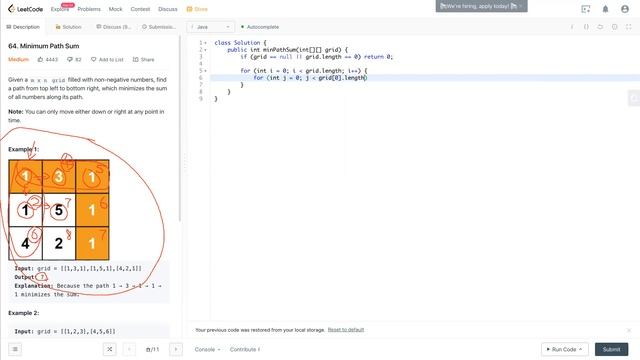The width and height of the screenshot is (640, 360).
Task: Click Add to List button
Action: (x=107, y=60)
